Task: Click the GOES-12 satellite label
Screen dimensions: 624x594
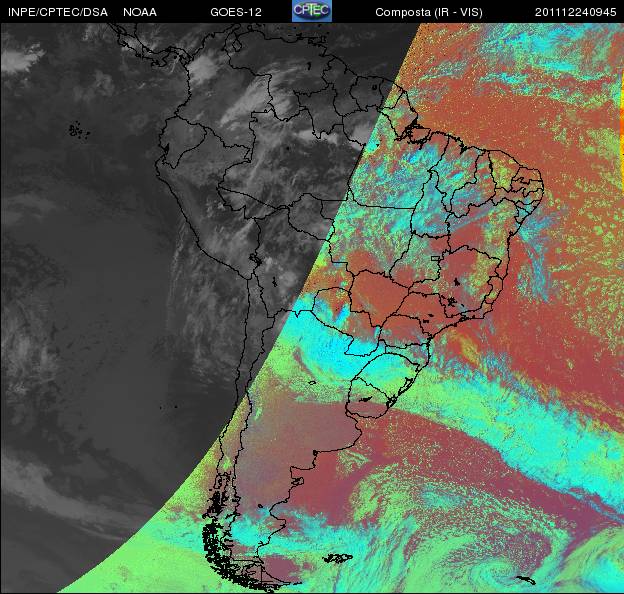Action: click(236, 12)
